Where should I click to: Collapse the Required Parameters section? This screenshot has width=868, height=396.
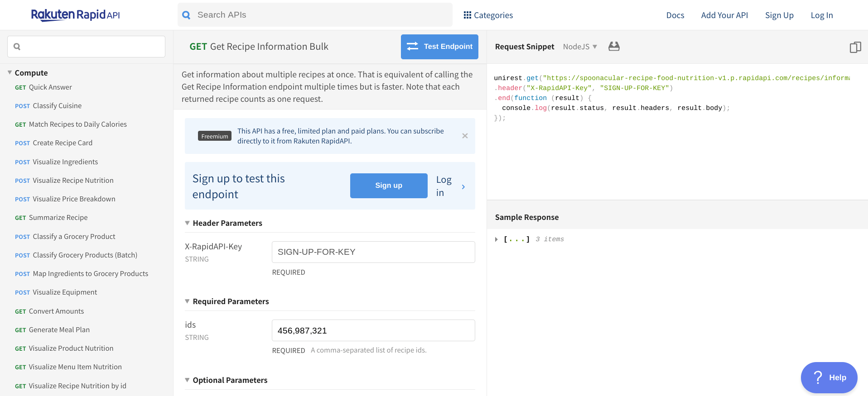(187, 301)
